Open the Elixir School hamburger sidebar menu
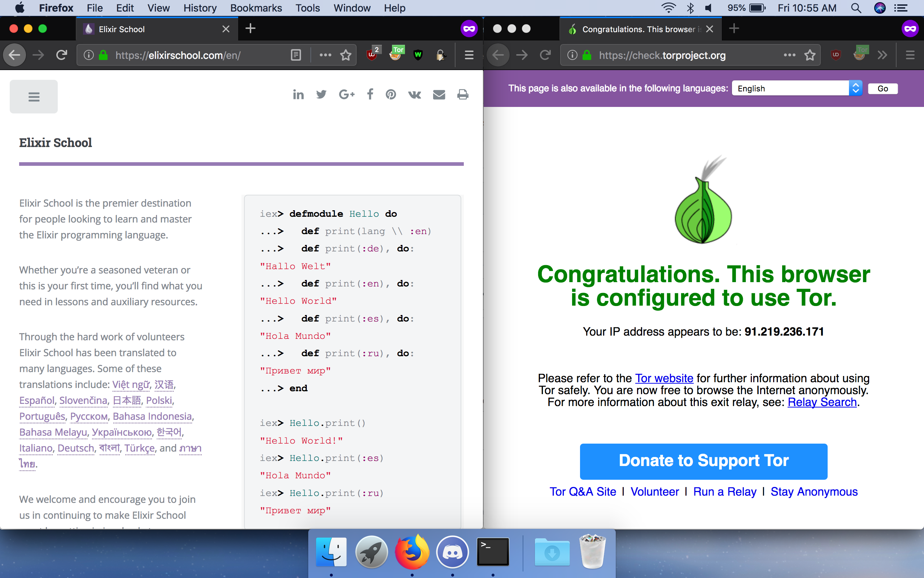This screenshot has width=924, height=578. tap(34, 97)
